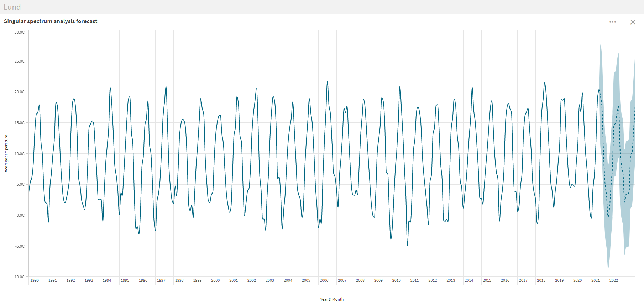The height and width of the screenshot is (306, 644).
Task: Click the 30.0C tick on the y-axis
Action: [x=20, y=32]
